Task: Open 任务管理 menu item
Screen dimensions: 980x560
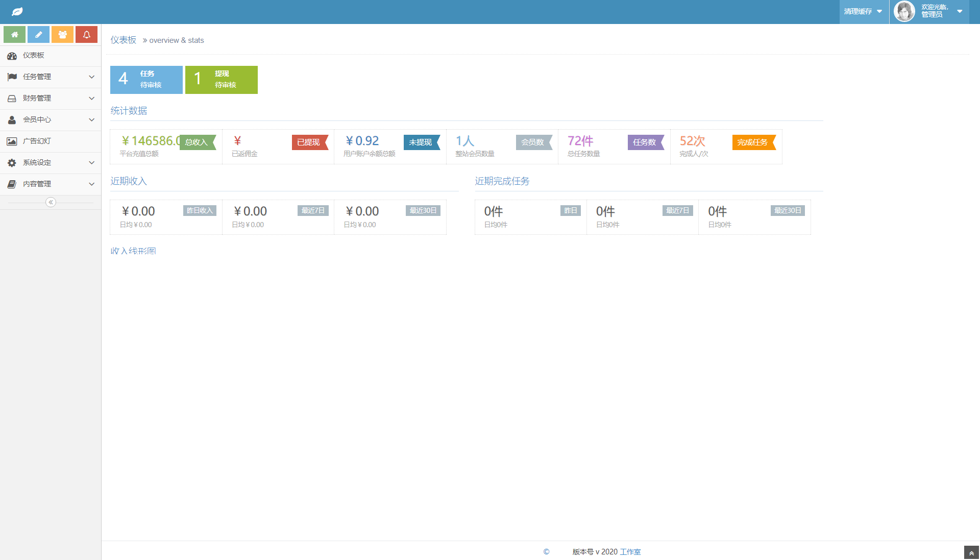Action: click(51, 77)
